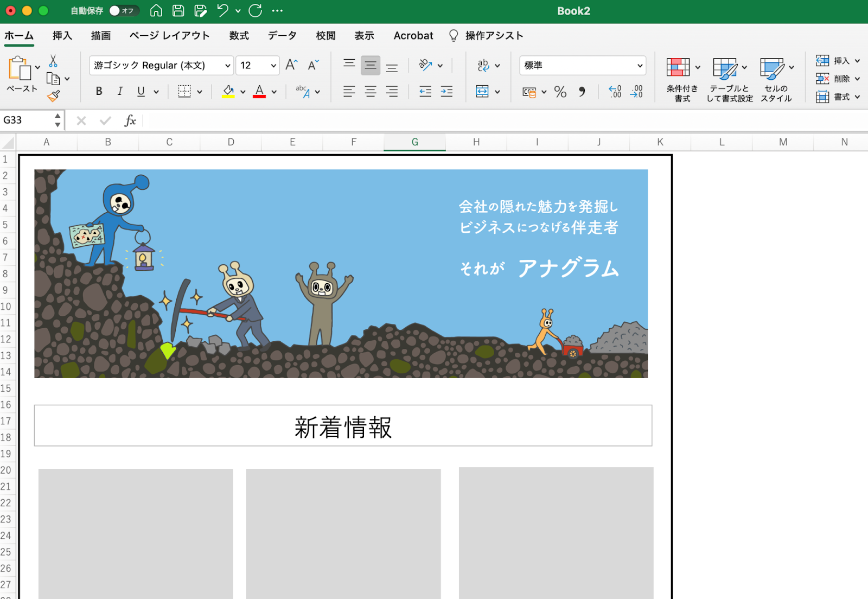Expand the font size dropdown
The width and height of the screenshot is (868, 599).
(x=273, y=66)
